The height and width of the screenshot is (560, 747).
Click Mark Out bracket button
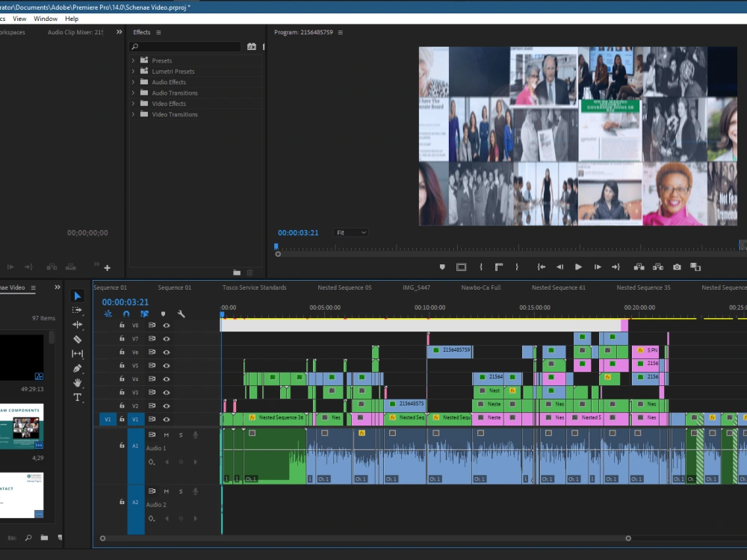[517, 267]
